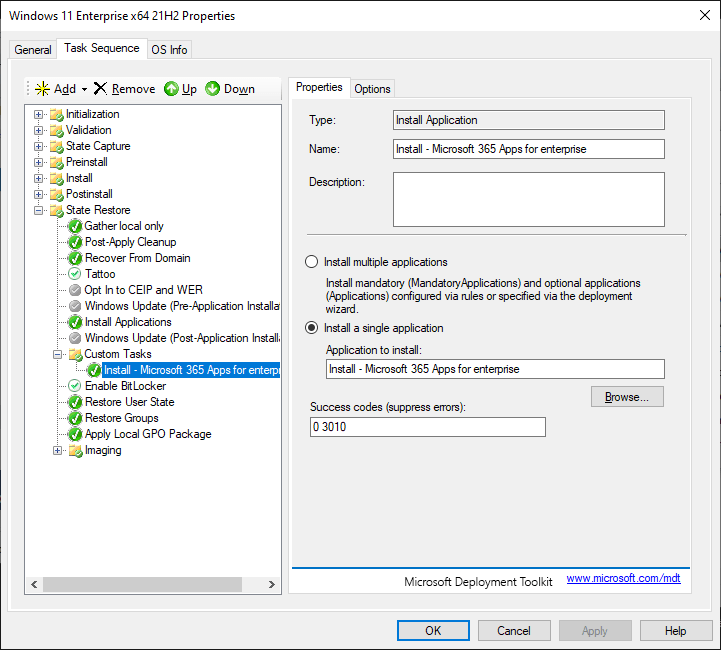Click the Tattoo step check icon
Screen dimensions: 721x650
click(74, 274)
